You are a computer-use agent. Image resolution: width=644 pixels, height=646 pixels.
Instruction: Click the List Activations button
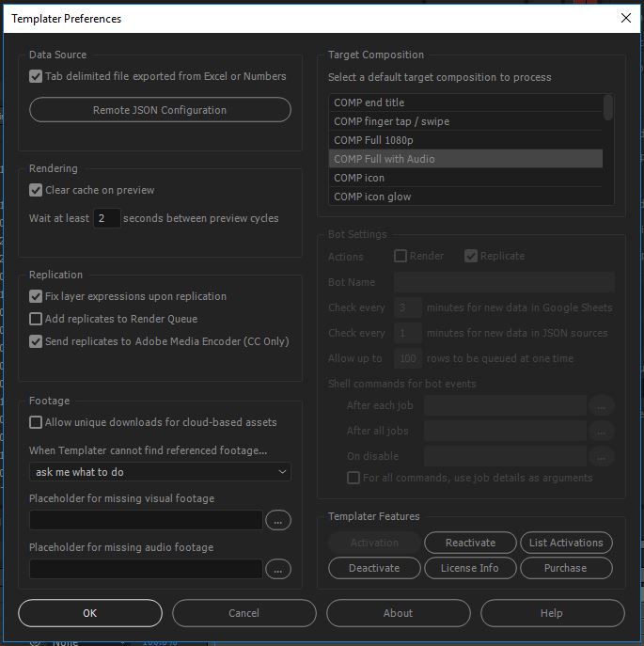tap(566, 543)
